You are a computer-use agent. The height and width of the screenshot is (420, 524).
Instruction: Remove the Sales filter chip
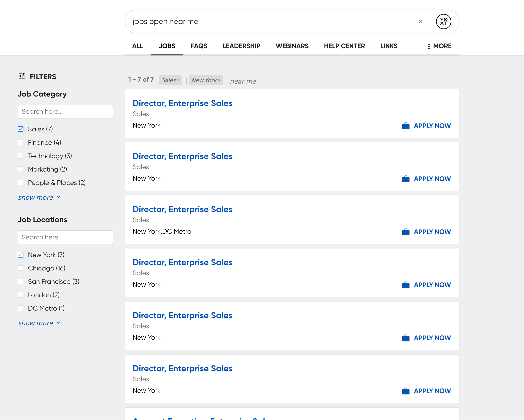point(178,80)
